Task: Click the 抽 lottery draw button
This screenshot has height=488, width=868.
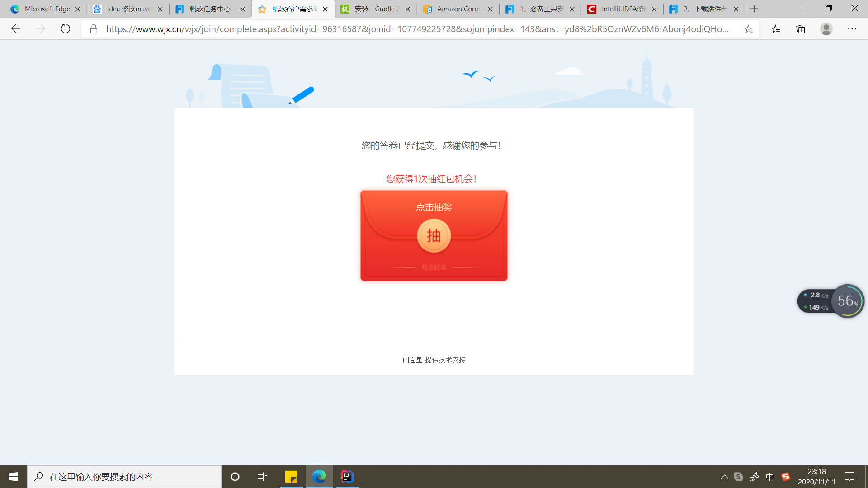Action: tap(434, 235)
